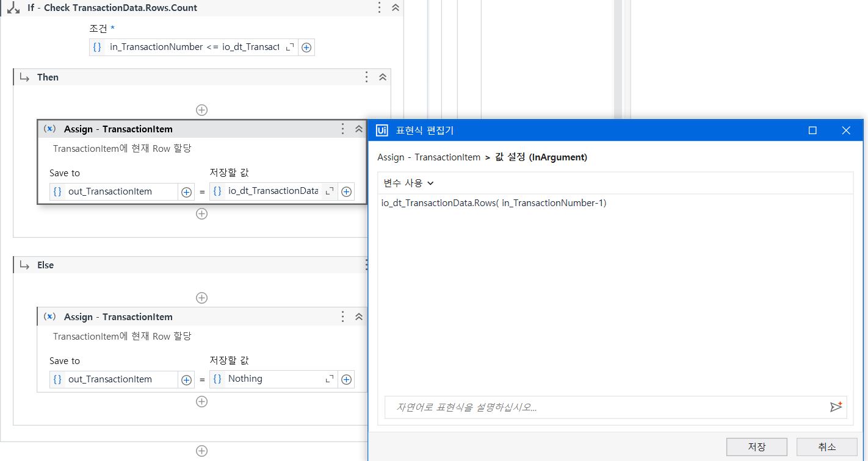Open the Else Assign three-dot options menu
This screenshot has width=868, height=461.
coord(343,316)
